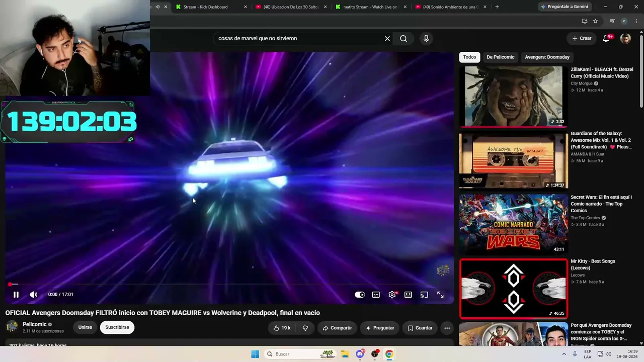644x362 pixels.
Task: Turn on subtitles in the video player
Action: point(376,295)
